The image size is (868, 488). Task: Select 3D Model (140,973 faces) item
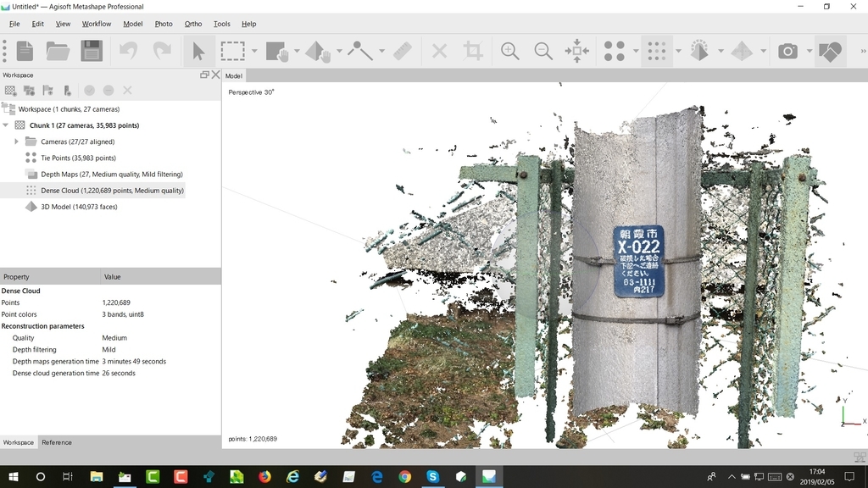pyautogui.click(x=79, y=207)
